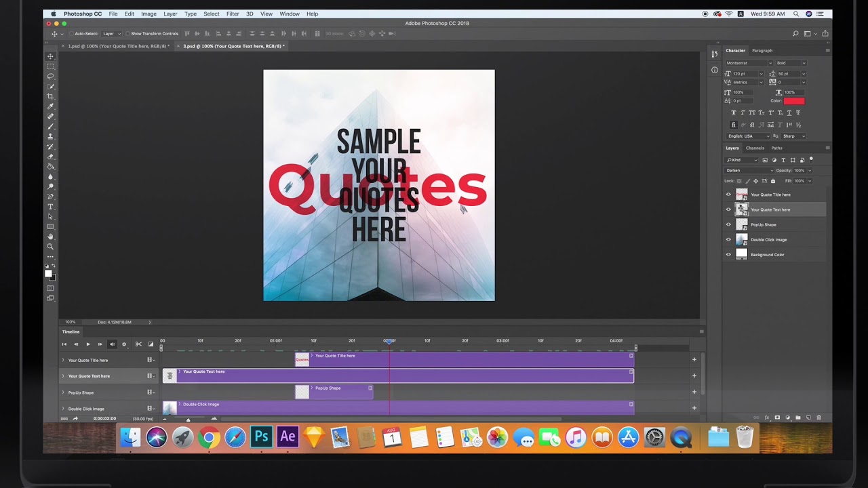868x488 pixels.
Task: Hide the Background Color layer
Action: pos(729,254)
